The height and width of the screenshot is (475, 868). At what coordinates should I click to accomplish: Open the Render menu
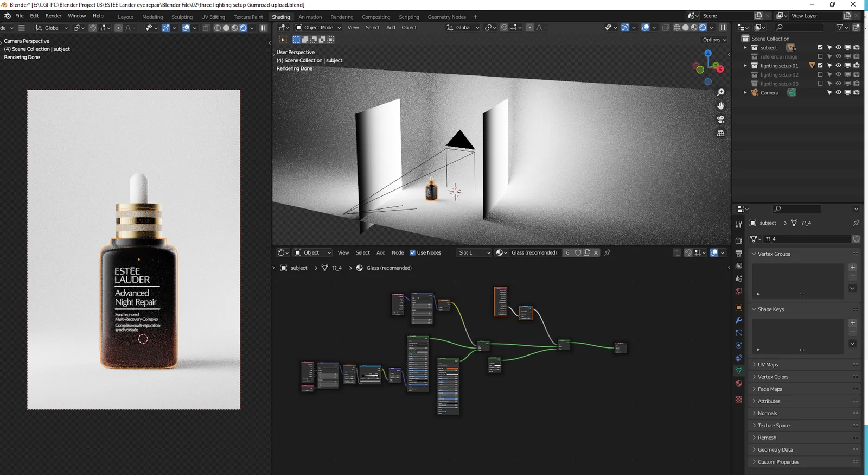(x=53, y=16)
